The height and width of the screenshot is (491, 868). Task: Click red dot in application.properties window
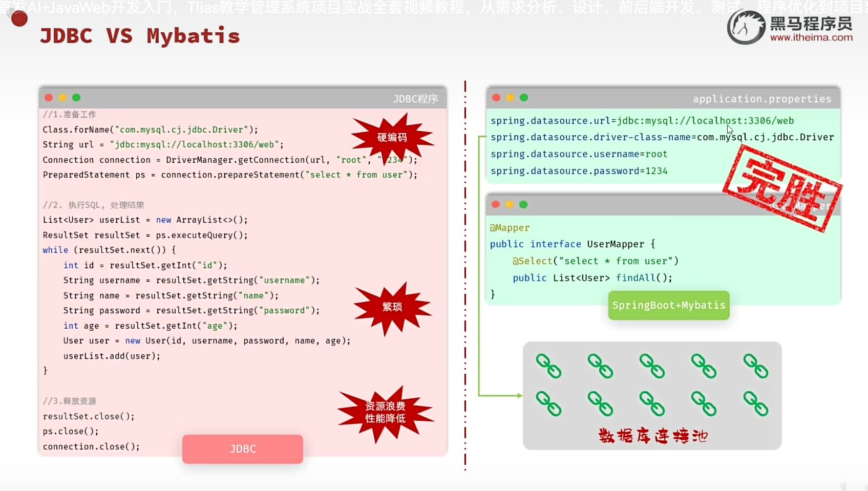point(496,98)
